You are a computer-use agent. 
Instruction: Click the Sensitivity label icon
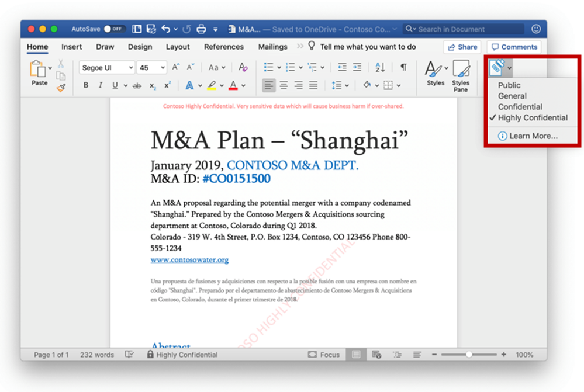pyautogui.click(x=497, y=67)
